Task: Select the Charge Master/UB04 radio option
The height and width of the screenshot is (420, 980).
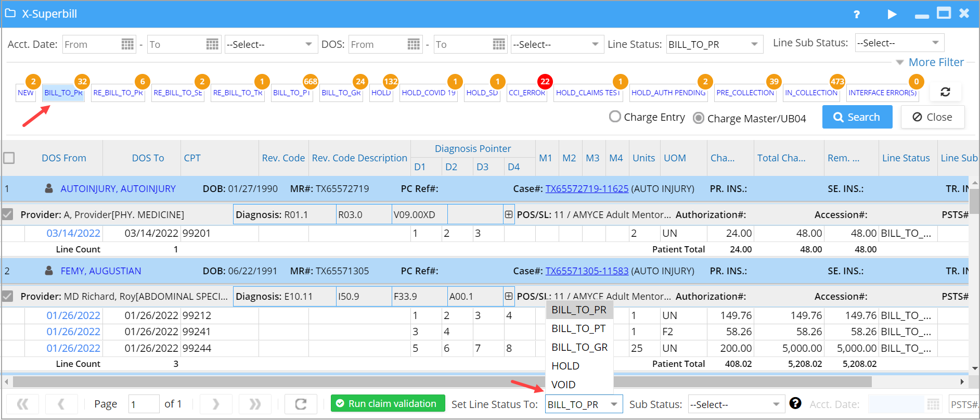Action: pyautogui.click(x=699, y=118)
